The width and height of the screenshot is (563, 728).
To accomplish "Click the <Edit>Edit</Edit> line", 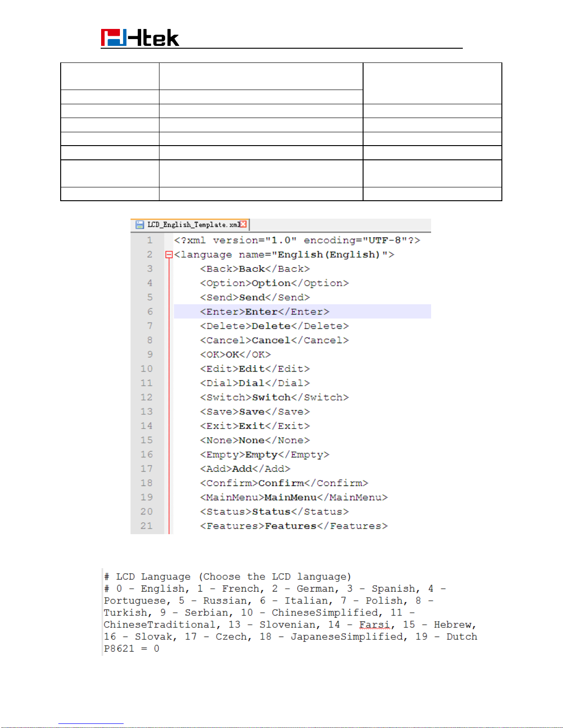I will (255, 368).
